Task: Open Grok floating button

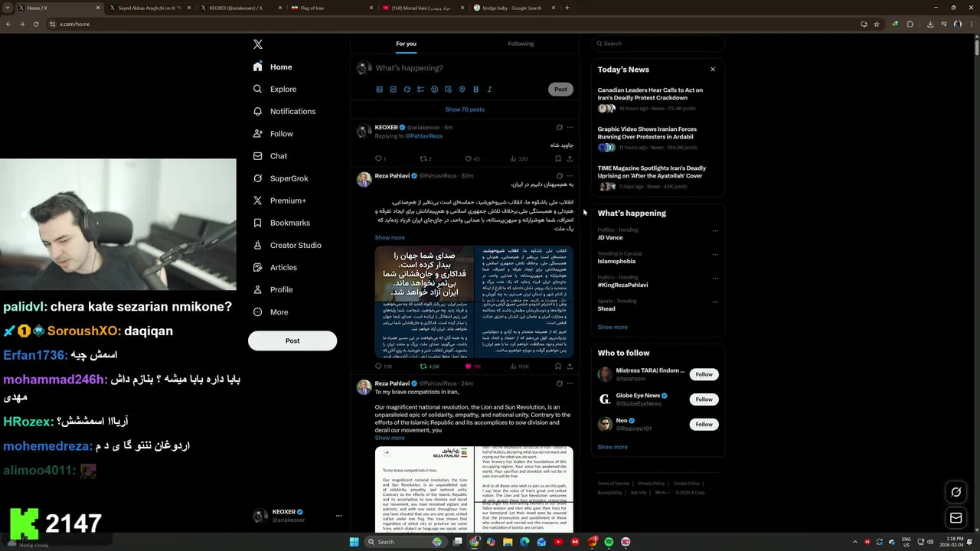Action: pyautogui.click(x=955, y=492)
